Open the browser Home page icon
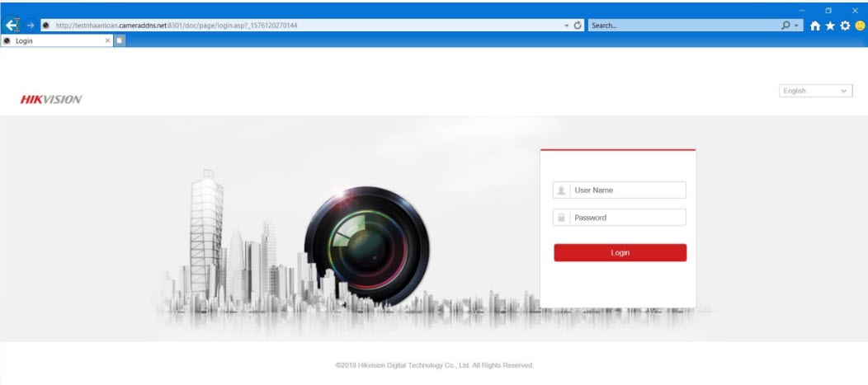The width and height of the screenshot is (868, 385). click(x=817, y=26)
